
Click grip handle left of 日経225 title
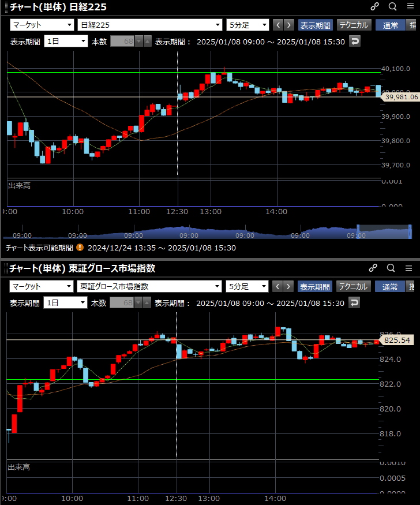6,7
